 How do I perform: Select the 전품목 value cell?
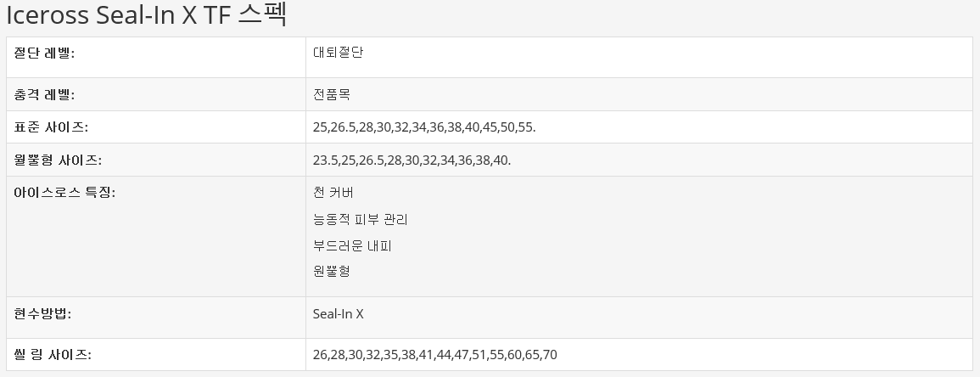pyautogui.click(x=332, y=94)
